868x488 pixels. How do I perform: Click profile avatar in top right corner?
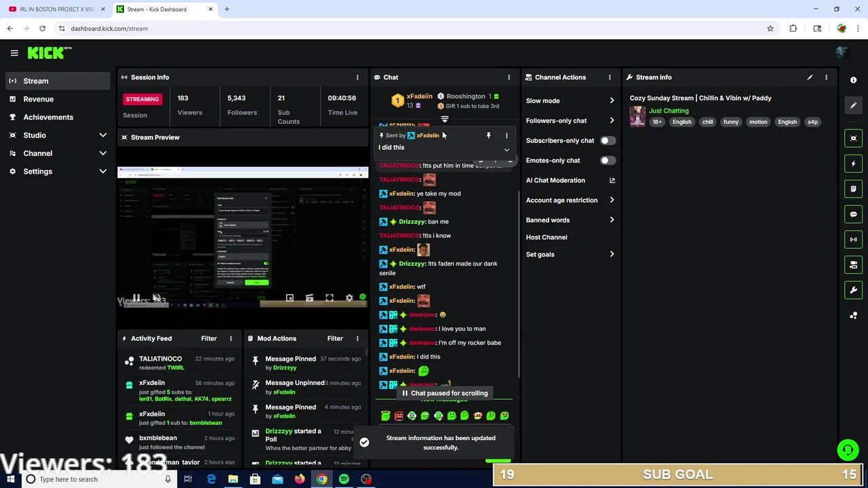tap(842, 52)
